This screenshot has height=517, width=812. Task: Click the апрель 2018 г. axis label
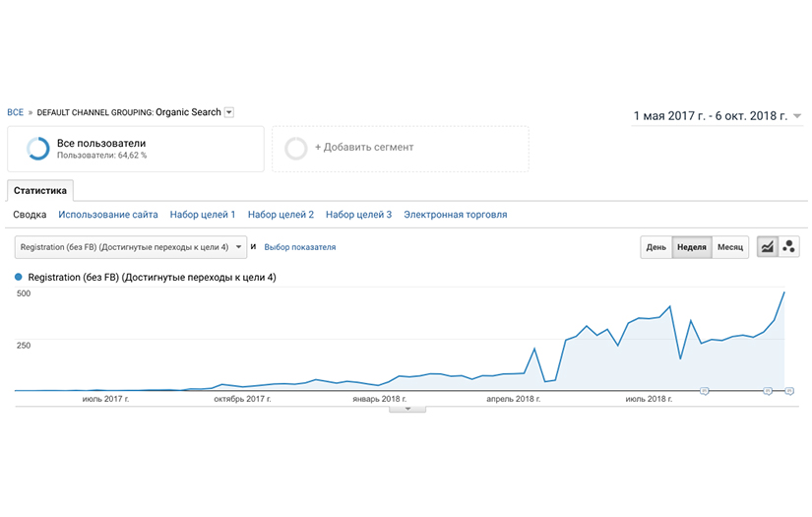[513, 399]
